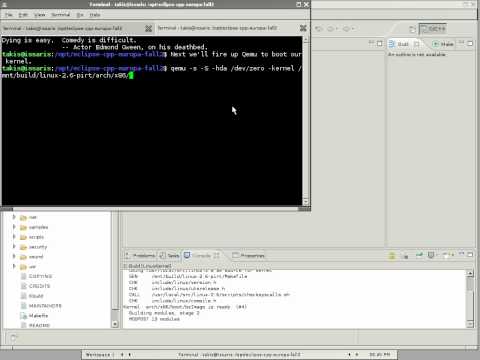This screenshot has width=480, height=360.
Task: Minimize the Console view panel
Action: 462,254
